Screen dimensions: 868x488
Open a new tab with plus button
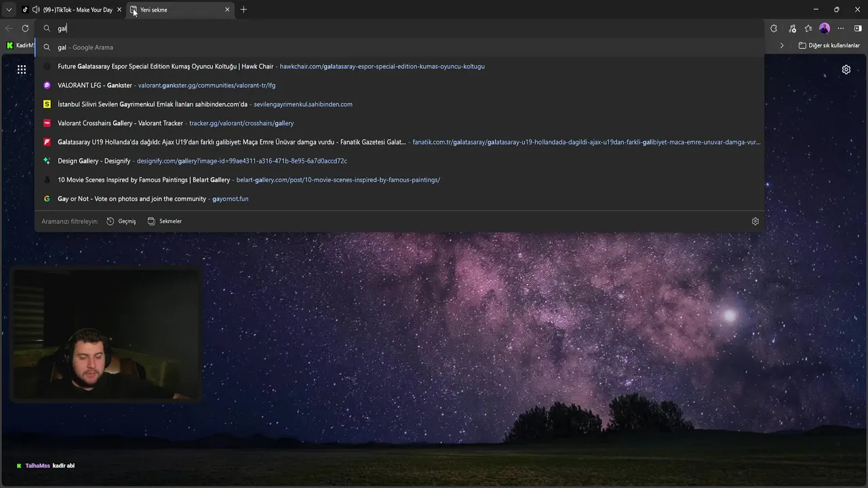[x=243, y=9]
